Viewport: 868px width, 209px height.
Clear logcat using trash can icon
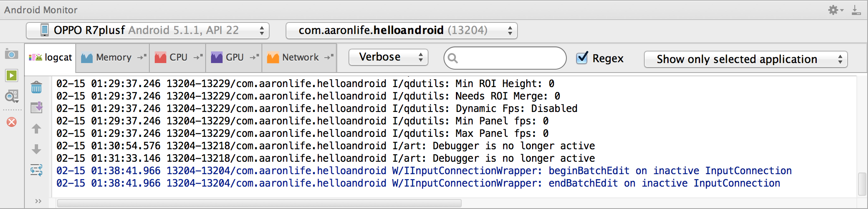click(x=36, y=87)
